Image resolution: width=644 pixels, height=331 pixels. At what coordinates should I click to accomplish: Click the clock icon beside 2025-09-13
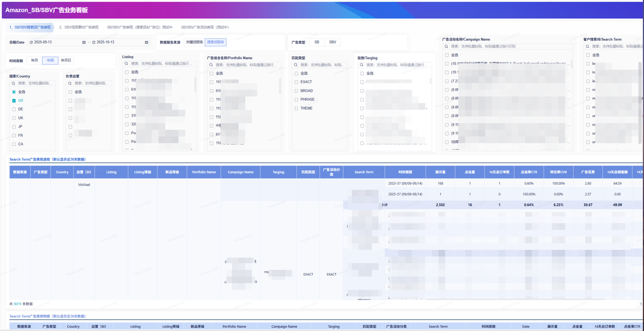tap(31, 42)
